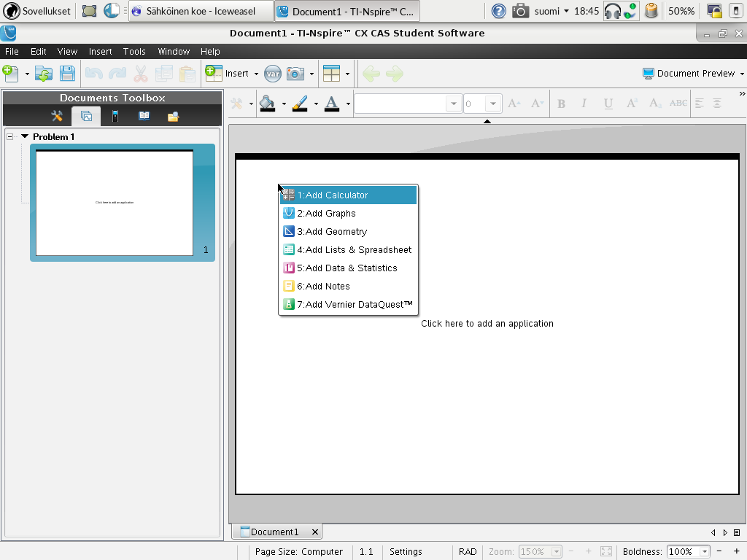Open the fill color dropdown arrow
Viewport: 747px width, 560px height.
point(284,104)
